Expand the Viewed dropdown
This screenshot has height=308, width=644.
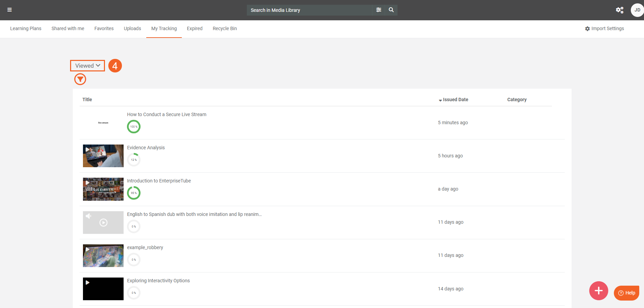pyautogui.click(x=87, y=66)
